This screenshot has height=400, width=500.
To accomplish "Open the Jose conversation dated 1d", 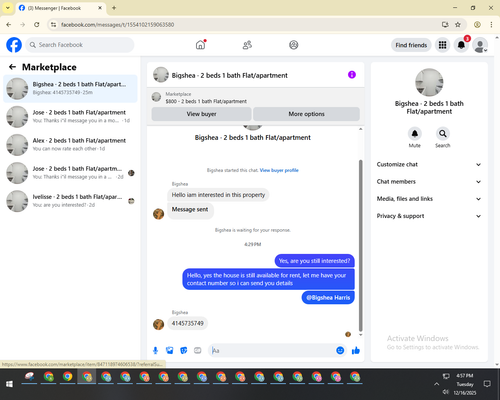I will [x=70, y=117].
